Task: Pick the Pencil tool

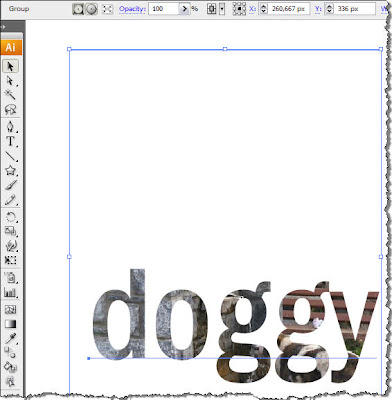Action: [10, 200]
